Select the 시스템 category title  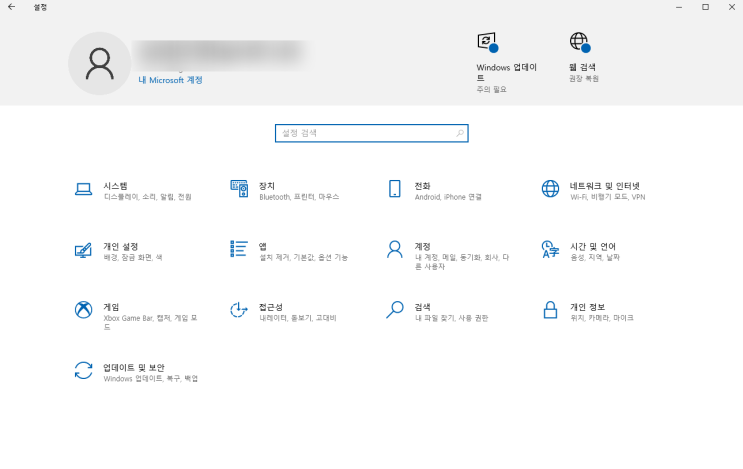click(x=116, y=186)
